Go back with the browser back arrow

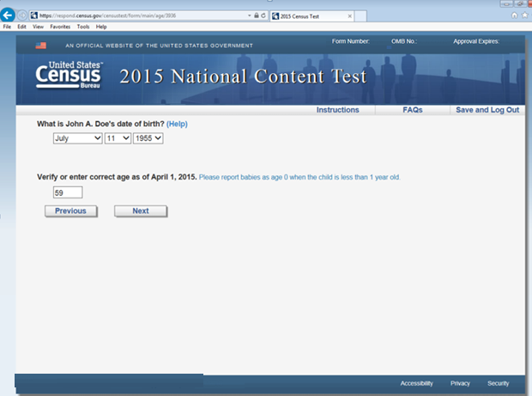(8, 15)
